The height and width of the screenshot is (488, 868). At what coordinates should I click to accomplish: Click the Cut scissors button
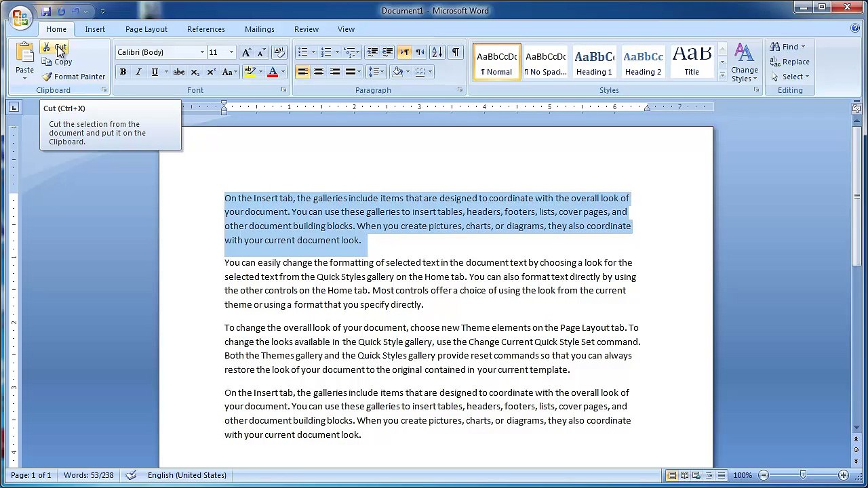(x=54, y=47)
